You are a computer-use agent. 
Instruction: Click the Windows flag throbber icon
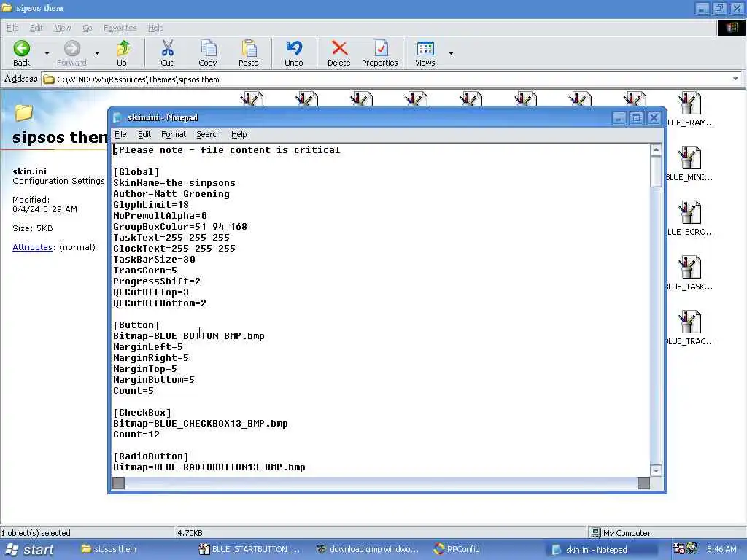click(732, 28)
